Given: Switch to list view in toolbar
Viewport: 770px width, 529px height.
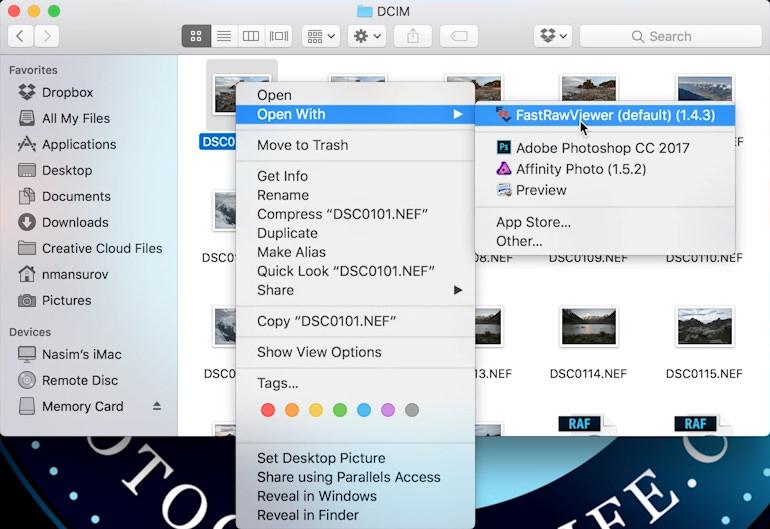Looking at the screenshot, I should click(224, 36).
